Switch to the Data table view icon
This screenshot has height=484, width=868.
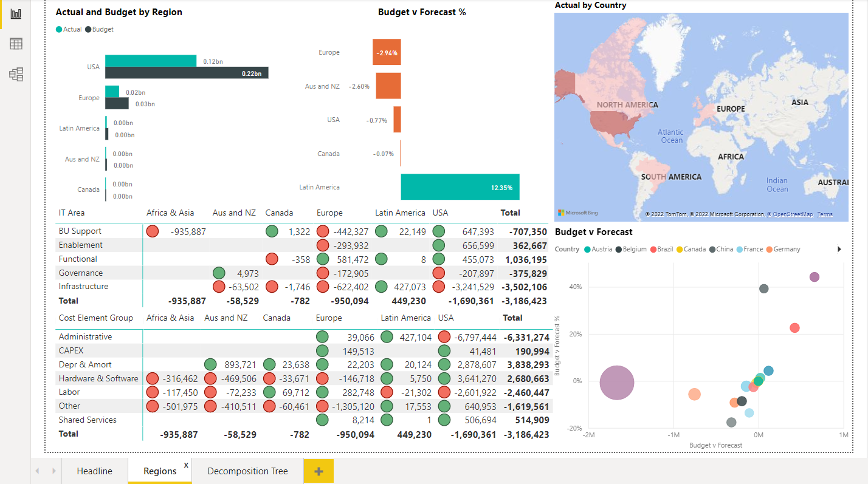[16, 44]
